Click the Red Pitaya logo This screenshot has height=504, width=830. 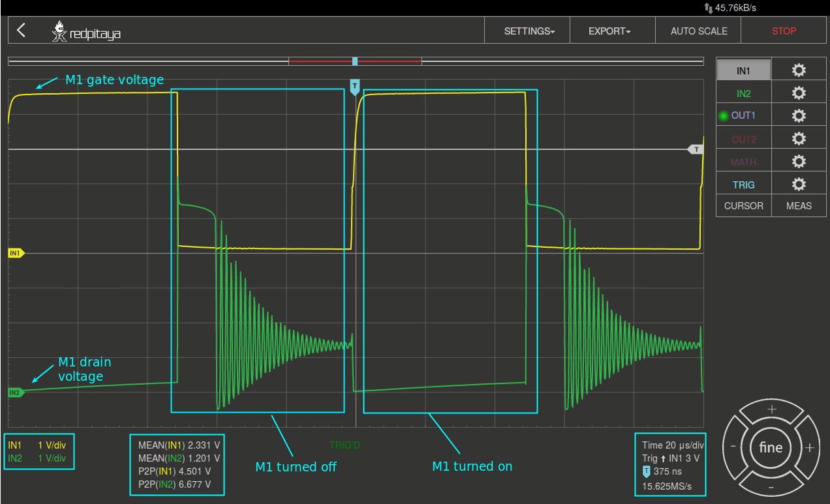(87, 32)
